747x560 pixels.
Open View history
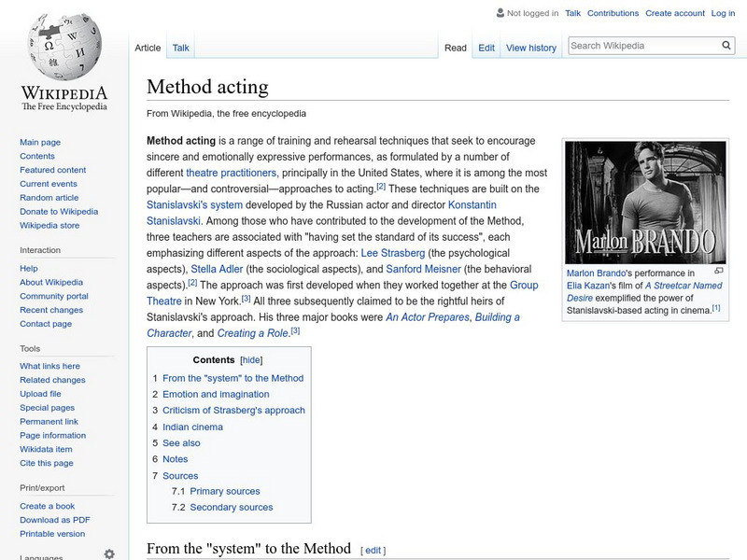(x=531, y=47)
